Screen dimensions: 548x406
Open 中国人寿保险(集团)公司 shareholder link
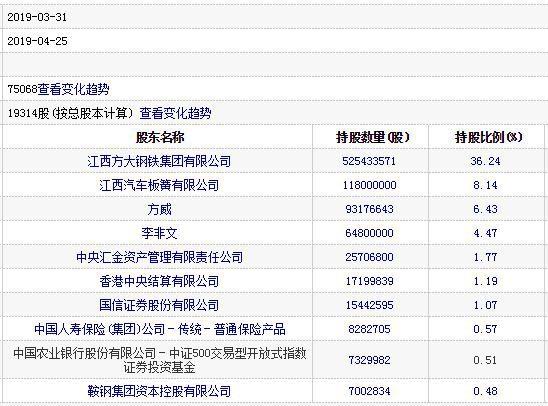click(160, 329)
